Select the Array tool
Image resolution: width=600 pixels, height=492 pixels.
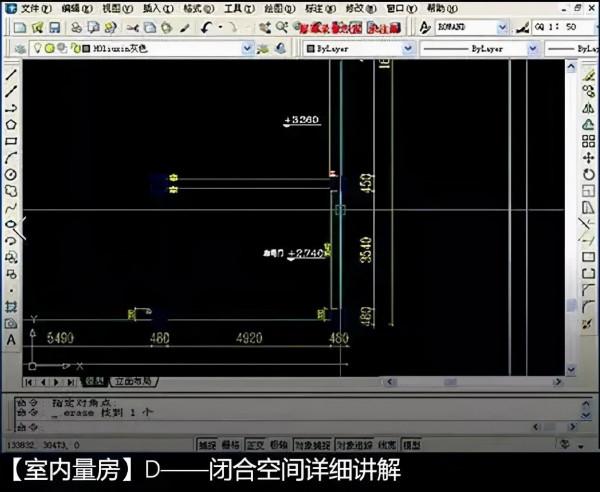[x=588, y=141]
